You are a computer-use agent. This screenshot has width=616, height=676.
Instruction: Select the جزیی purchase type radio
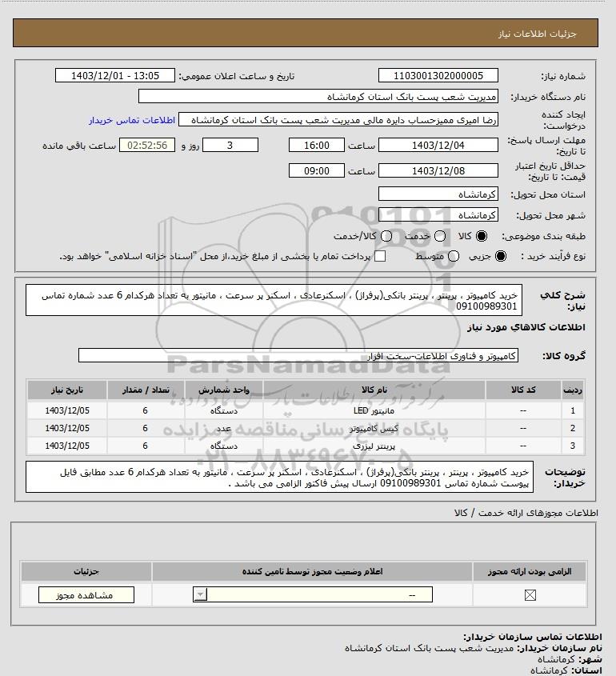pos(501,256)
